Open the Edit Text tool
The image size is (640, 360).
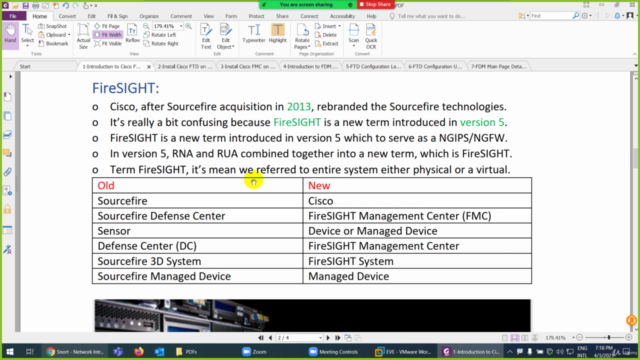click(206, 36)
